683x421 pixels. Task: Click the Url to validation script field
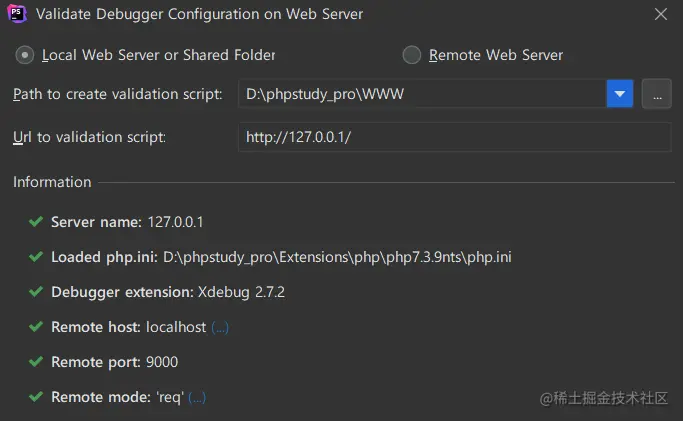tap(455, 137)
